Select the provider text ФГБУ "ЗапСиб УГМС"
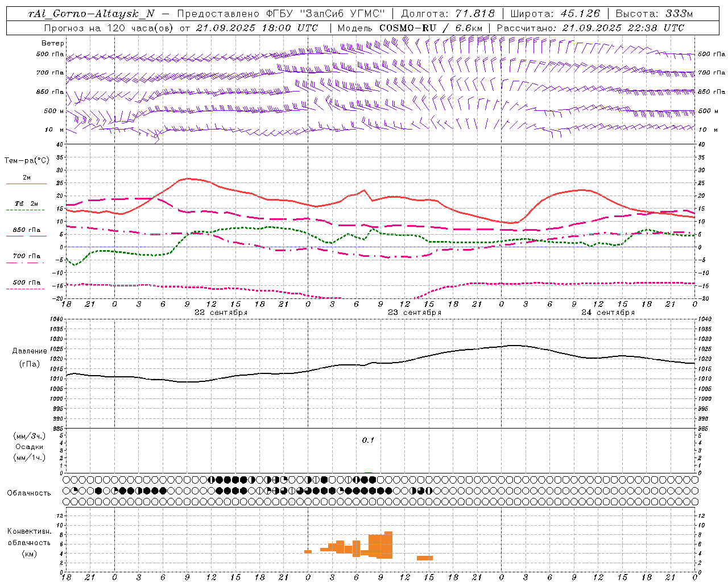 (325, 14)
